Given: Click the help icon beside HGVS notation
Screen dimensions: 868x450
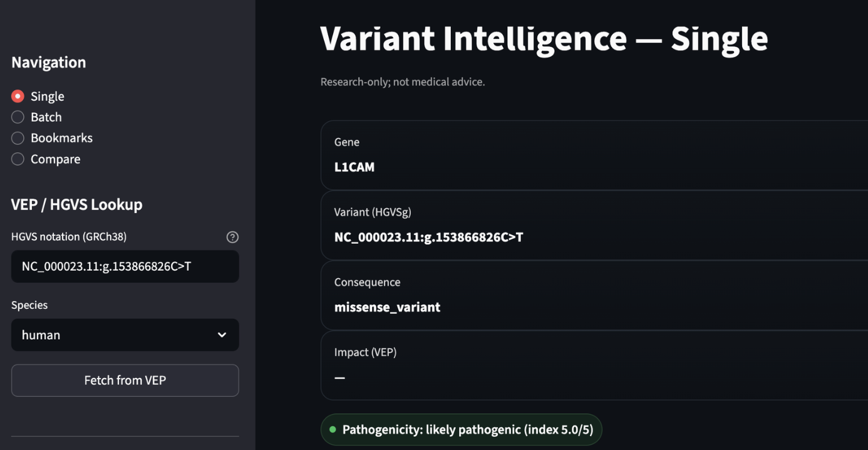Looking at the screenshot, I should 232,237.
